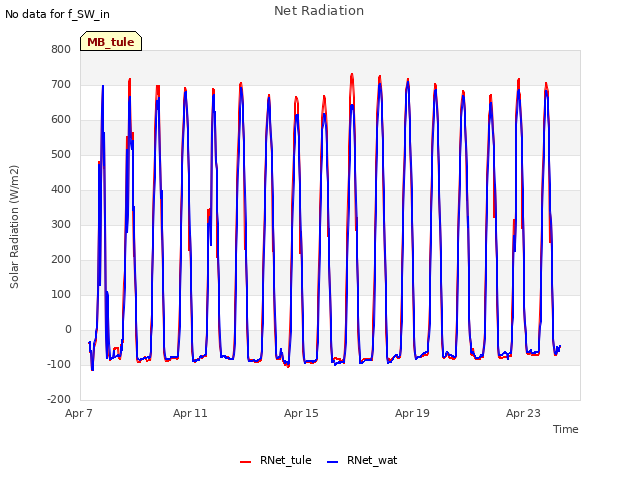Toggle the RNet_wat legend entry
Screen dimensions: 640x480
coord(362,460)
